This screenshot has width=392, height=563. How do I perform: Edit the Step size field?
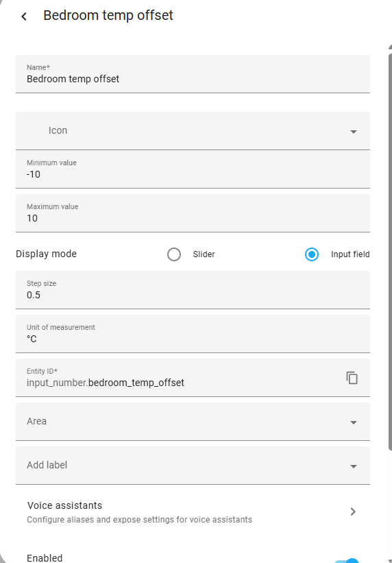click(193, 290)
